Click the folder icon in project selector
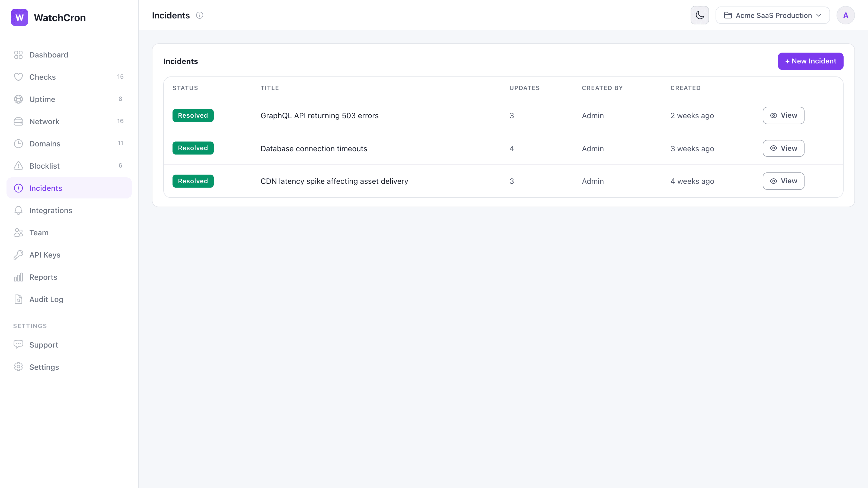Viewport: 868px width, 488px height. pos(728,15)
